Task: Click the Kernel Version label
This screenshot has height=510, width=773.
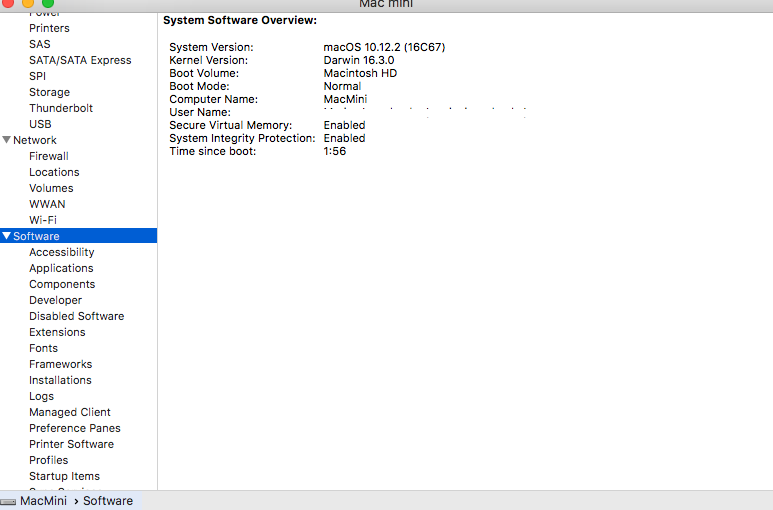Action: pos(209,60)
